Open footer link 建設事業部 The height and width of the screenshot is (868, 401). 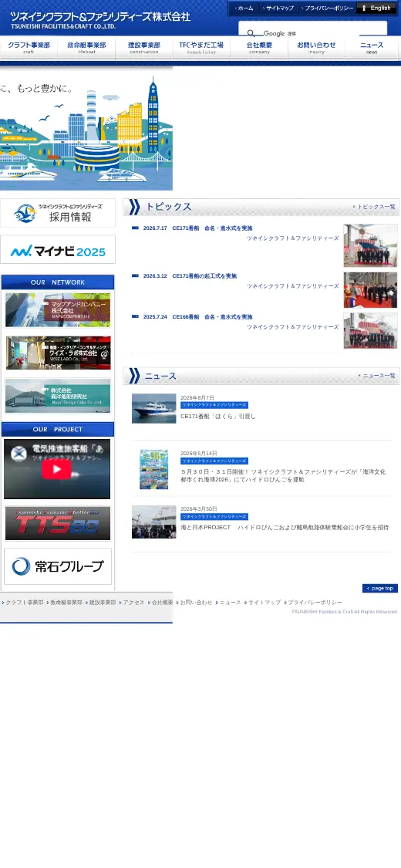pos(103,603)
